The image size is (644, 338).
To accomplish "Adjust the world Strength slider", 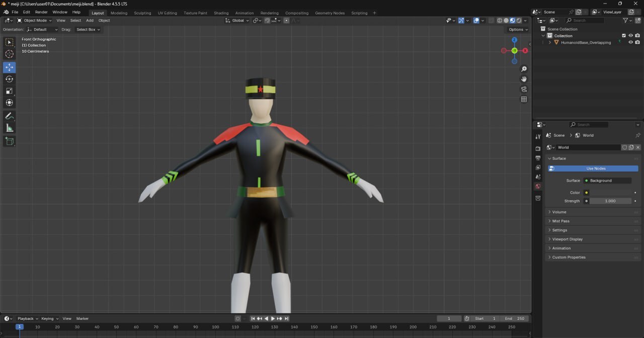I will click(x=610, y=201).
